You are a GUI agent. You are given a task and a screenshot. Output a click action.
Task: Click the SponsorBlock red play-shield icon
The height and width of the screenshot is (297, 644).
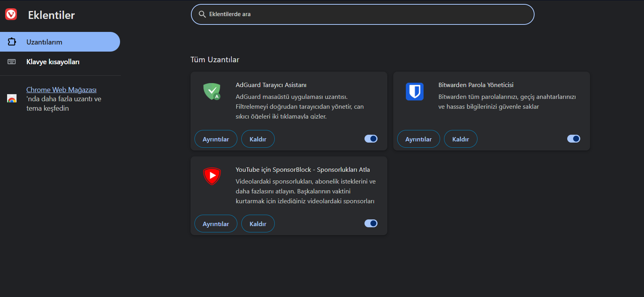(x=212, y=176)
